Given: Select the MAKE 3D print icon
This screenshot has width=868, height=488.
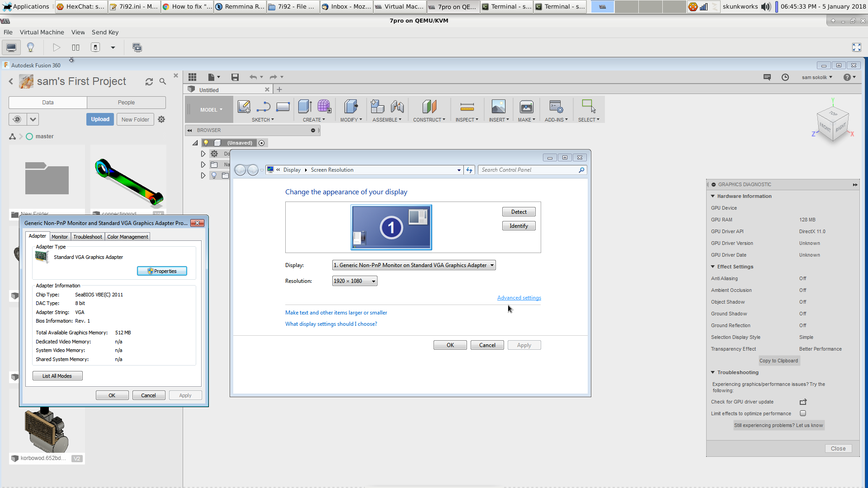Looking at the screenshot, I should (527, 107).
